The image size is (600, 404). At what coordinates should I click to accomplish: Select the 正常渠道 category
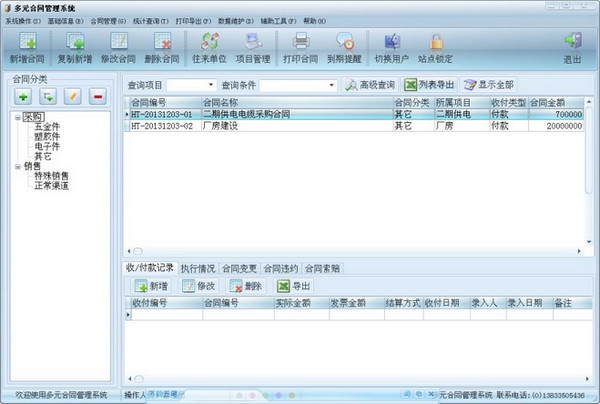(52, 186)
